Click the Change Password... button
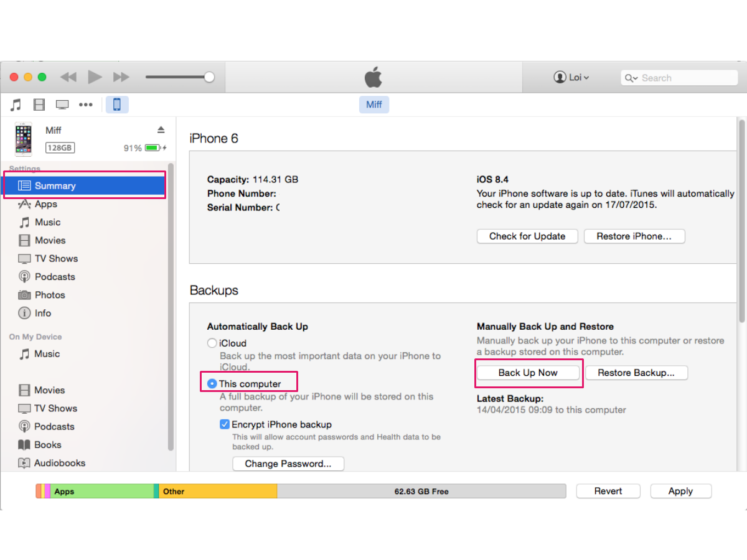Screen dimensions: 747x560 [288, 464]
